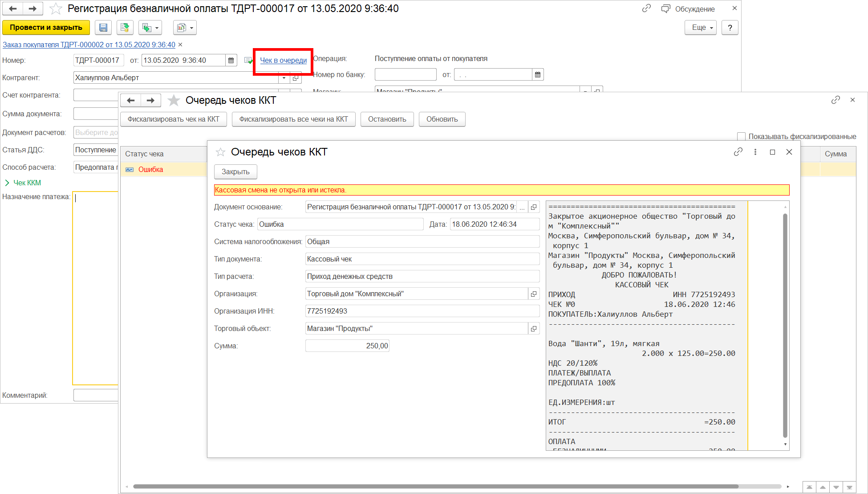
Task: Click the save document floppy icon
Action: pyautogui.click(x=103, y=28)
